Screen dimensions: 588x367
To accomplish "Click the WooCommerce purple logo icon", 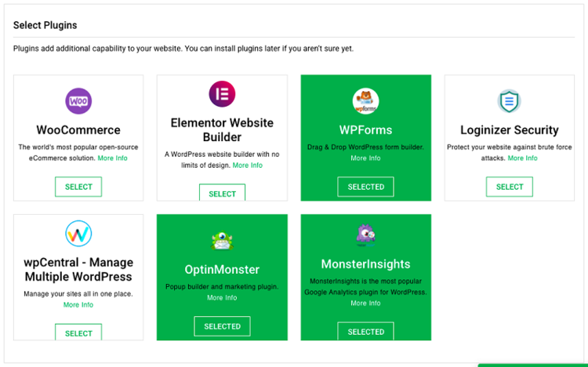I will click(78, 101).
